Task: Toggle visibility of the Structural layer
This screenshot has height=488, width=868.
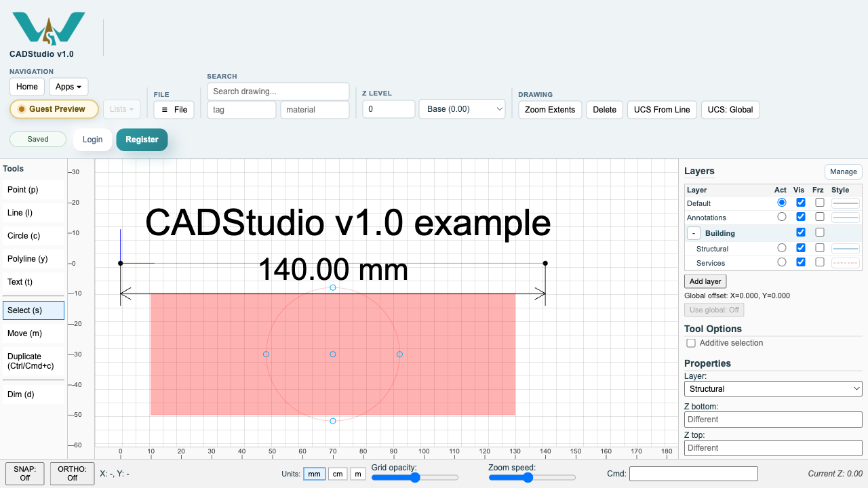Action: click(801, 248)
